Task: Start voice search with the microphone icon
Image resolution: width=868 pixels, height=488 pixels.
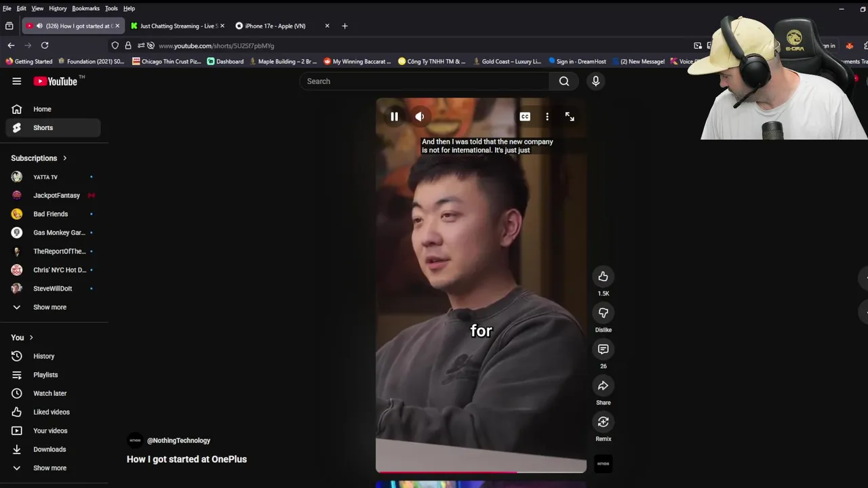Action: click(x=595, y=81)
